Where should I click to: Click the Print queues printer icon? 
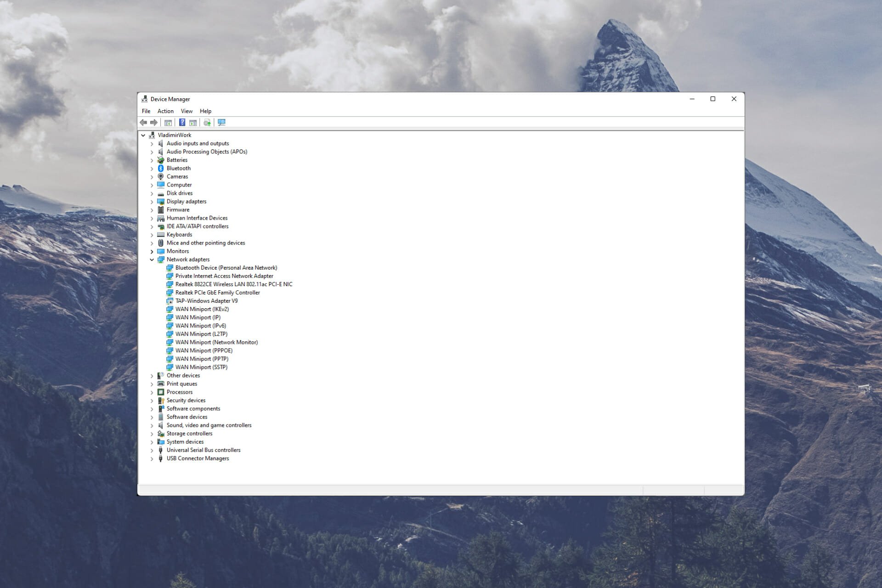point(161,384)
